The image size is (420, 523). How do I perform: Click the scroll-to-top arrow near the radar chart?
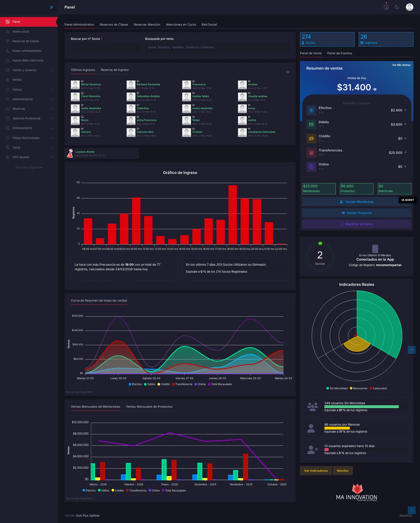412,350
